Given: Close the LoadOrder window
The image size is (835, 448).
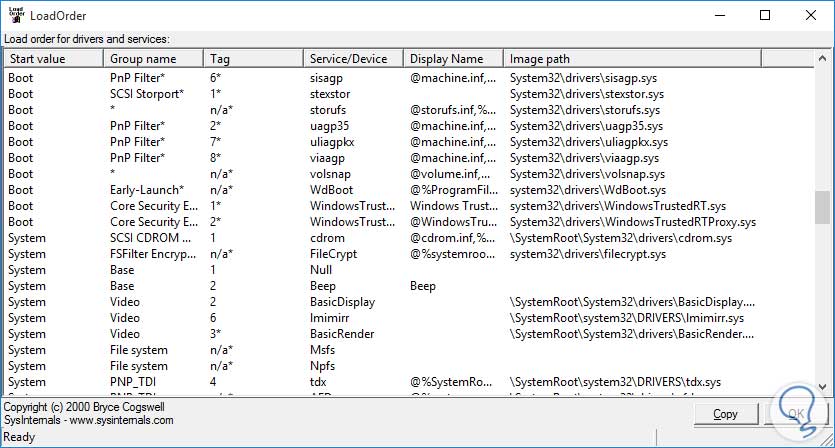Looking at the screenshot, I should [x=811, y=15].
